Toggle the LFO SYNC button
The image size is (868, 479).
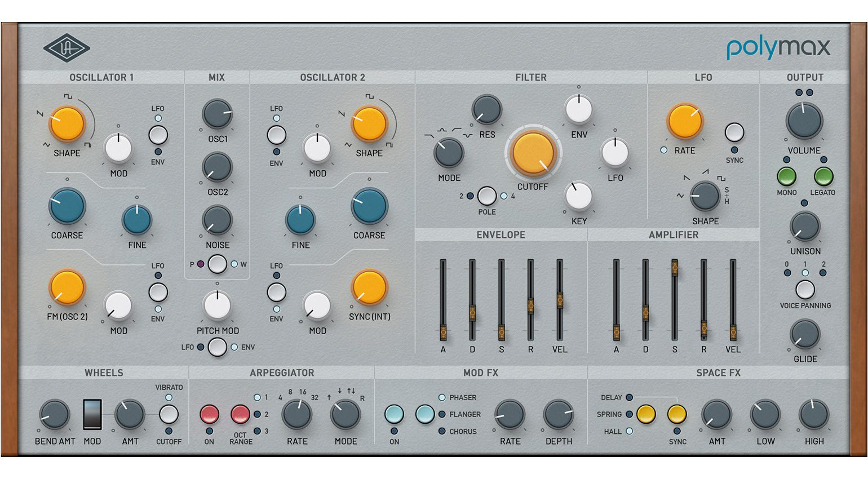734,132
